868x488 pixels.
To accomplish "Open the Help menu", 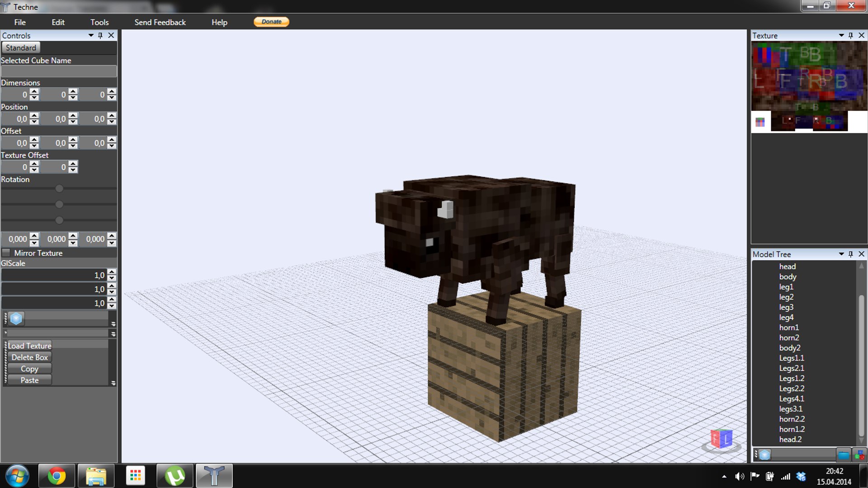I will (x=219, y=22).
